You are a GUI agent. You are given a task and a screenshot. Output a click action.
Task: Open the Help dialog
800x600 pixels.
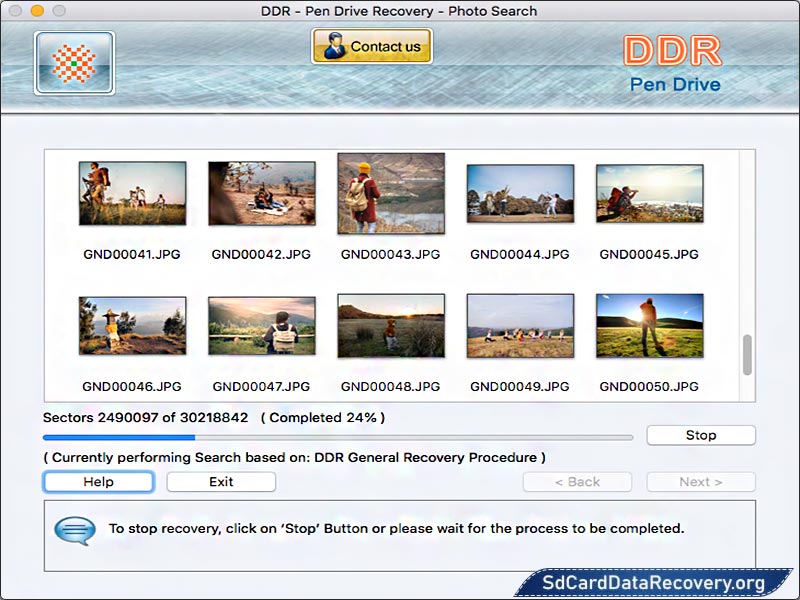click(x=98, y=481)
